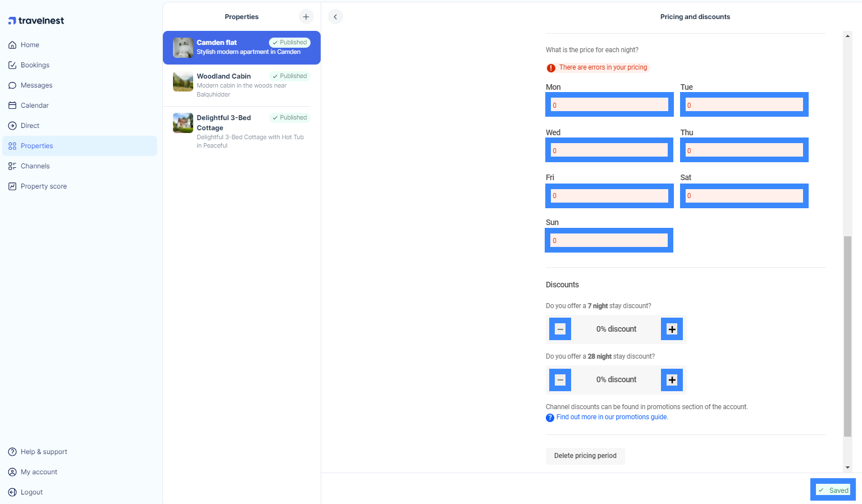Open Bookings from the sidebar
This screenshot has height=504, width=862.
click(35, 65)
